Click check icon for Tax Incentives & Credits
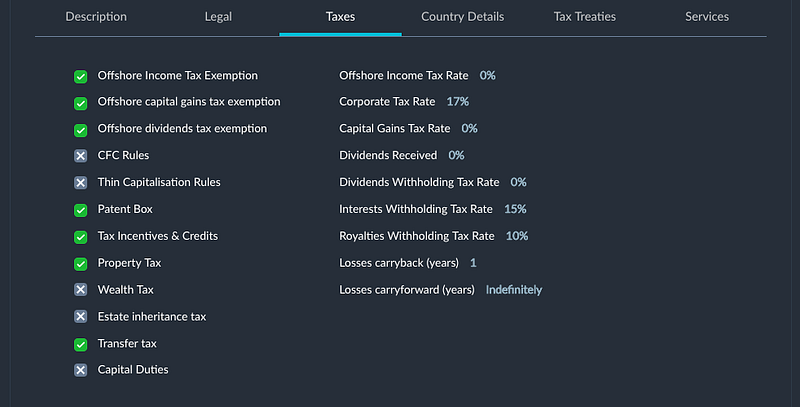800x407 pixels. (81, 237)
